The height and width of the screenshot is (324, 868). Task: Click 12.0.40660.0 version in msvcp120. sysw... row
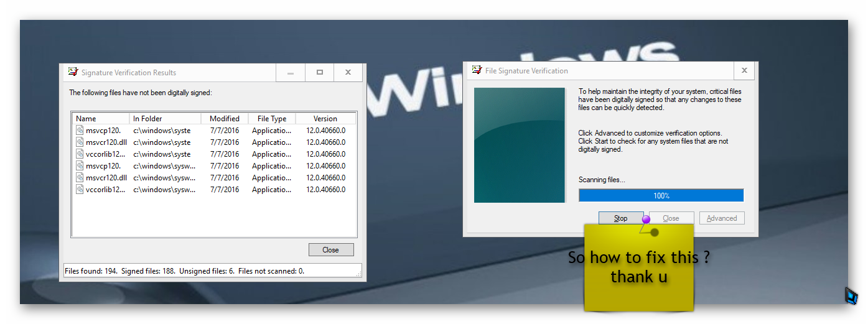[325, 166]
